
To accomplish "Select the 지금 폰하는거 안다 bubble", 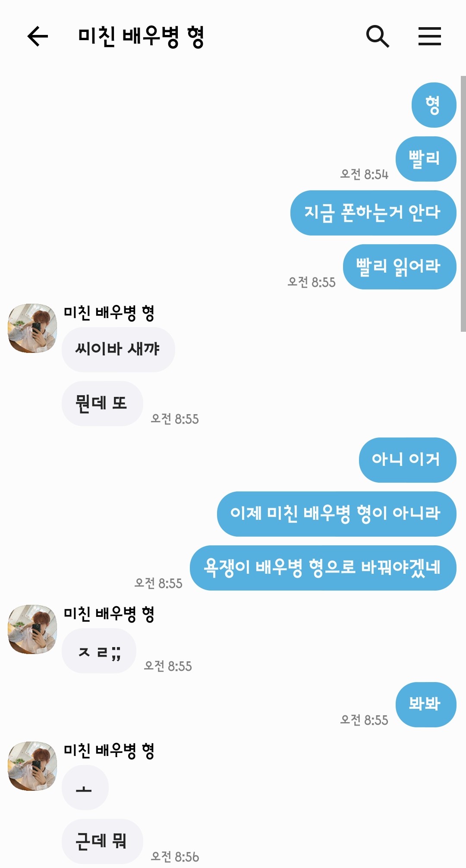I will point(373,213).
